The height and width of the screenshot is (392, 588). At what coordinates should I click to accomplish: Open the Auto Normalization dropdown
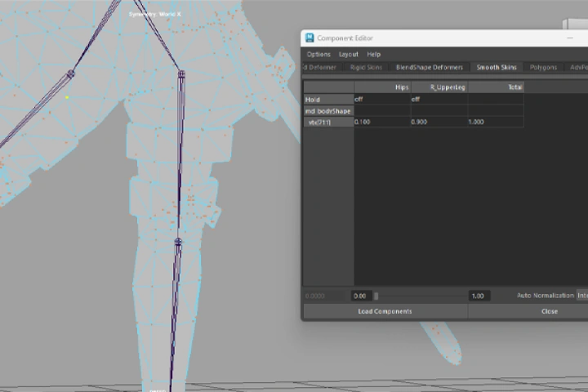[582, 296]
